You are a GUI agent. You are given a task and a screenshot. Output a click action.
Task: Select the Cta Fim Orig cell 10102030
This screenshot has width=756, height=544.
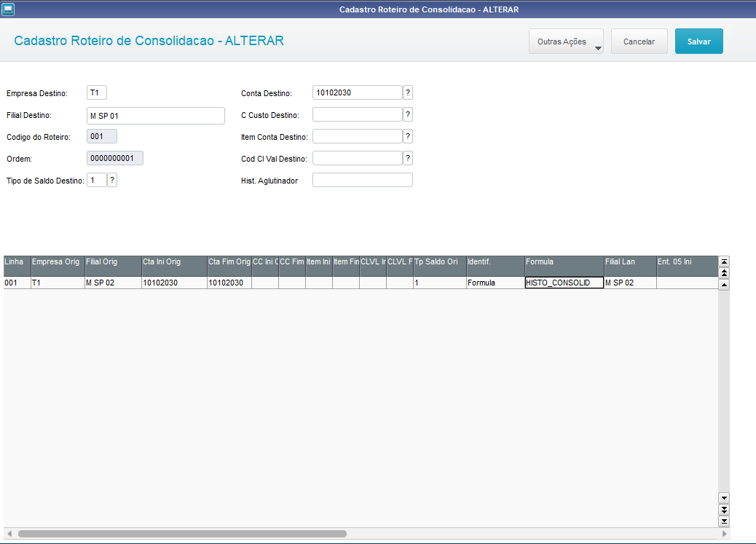[x=229, y=283]
